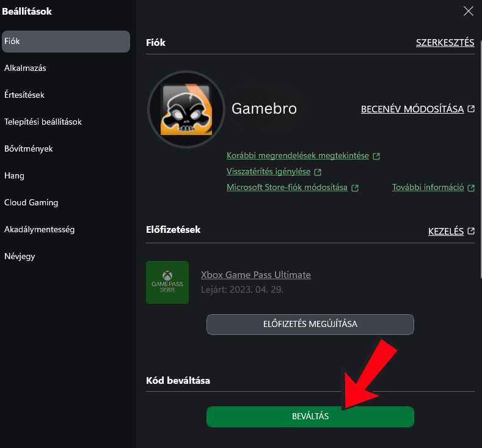Click the Game Pass Ultimate logo tile
Viewport: 482px width, 448px height.
(167, 282)
